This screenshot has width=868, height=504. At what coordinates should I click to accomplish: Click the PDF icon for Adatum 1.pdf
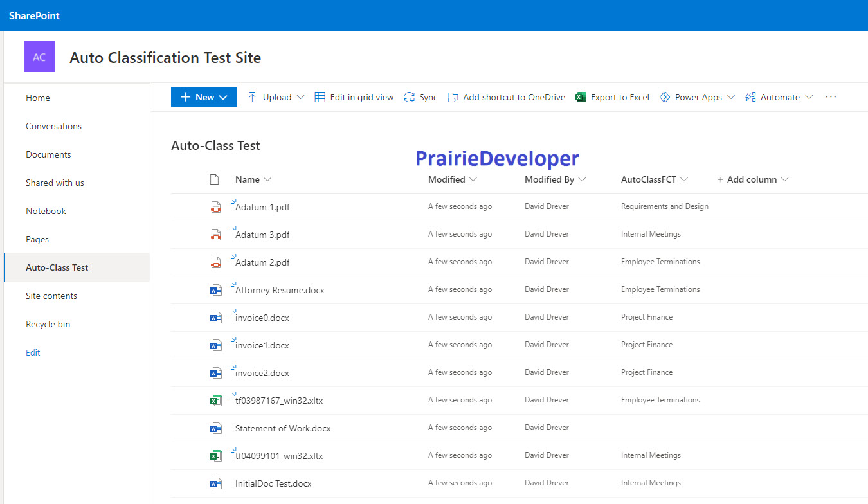[x=216, y=207]
